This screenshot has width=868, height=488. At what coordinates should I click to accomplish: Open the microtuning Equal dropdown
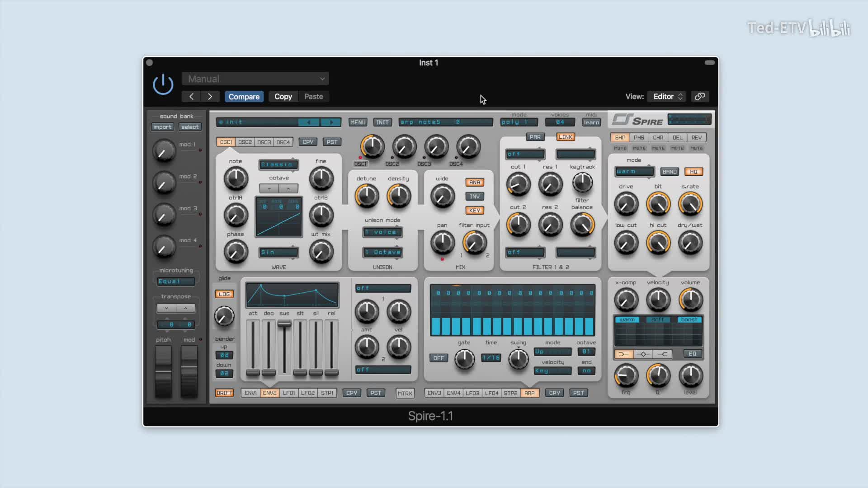[175, 282]
